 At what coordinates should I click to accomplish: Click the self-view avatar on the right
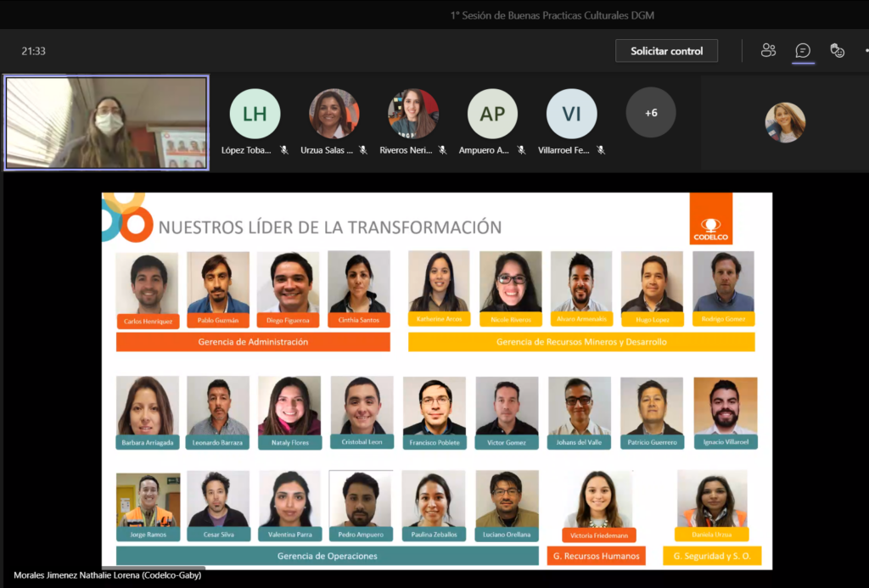[785, 122]
